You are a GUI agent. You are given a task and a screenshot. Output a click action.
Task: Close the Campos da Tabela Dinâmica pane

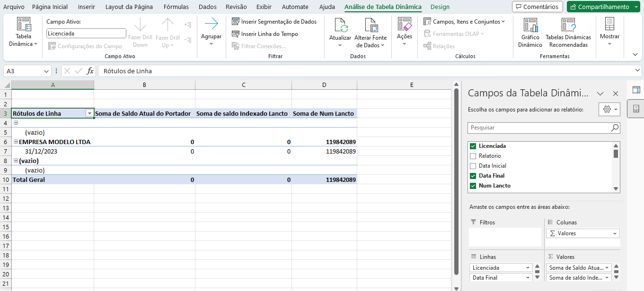pyautogui.click(x=616, y=94)
